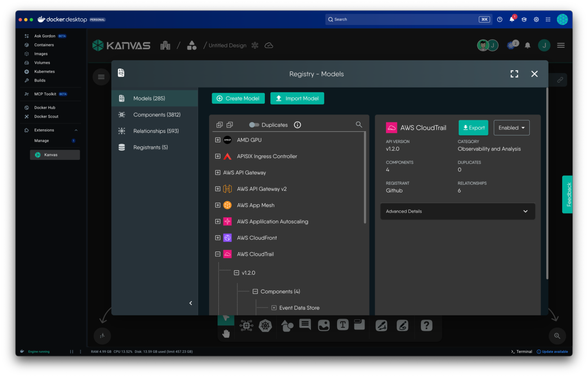Click the Export button for AWS CloudTrail
This screenshot has width=588, height=377.
[x=473, y=128]
